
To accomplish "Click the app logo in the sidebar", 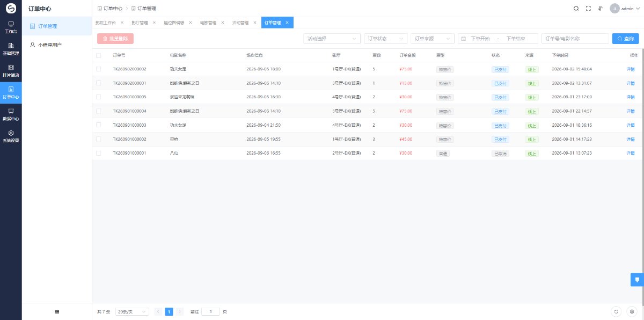I will 11,9.
